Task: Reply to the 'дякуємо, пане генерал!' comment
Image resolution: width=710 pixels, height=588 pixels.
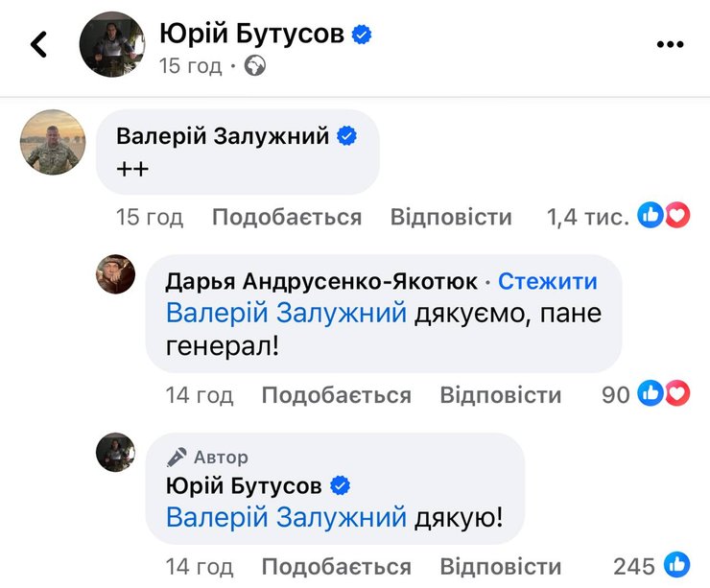Action: tap(500, 394)
